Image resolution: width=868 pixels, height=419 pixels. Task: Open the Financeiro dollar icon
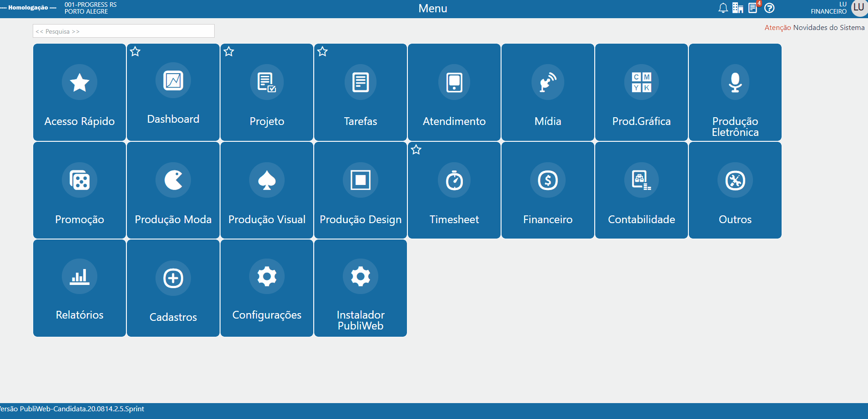[x=548, y=180]
